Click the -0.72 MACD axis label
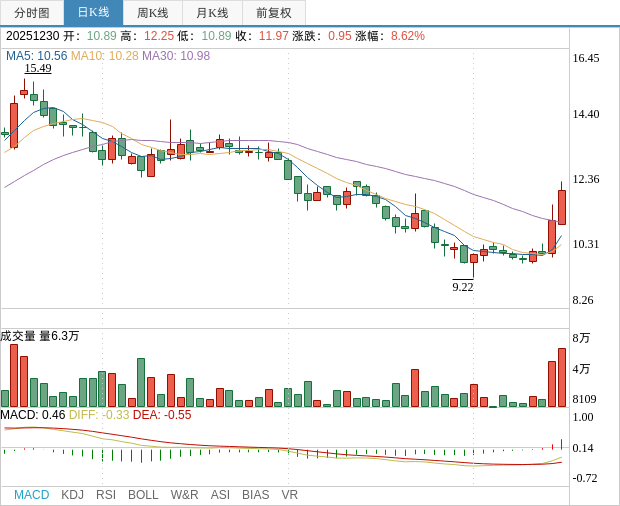This screenshot has height=506, width=620. click(x=585, y=478)
